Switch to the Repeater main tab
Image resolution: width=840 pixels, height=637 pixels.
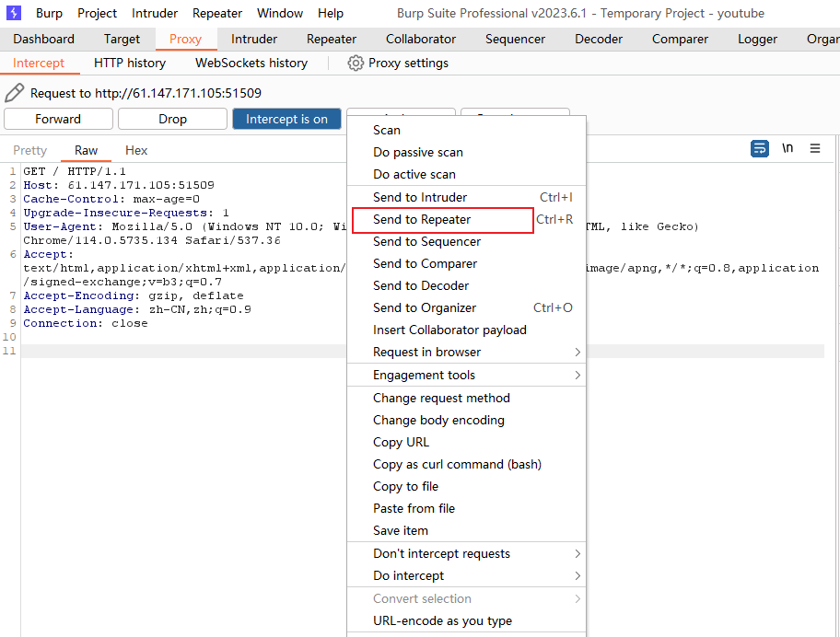click(331, 39)
